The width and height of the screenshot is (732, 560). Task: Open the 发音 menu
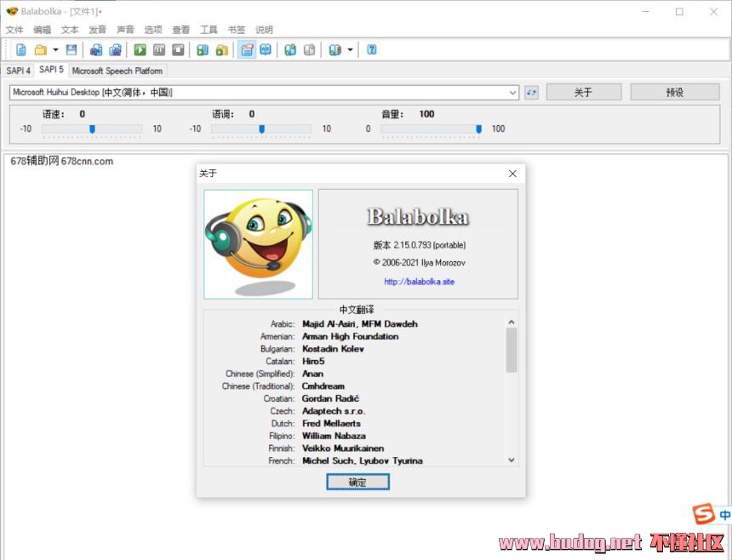point(98,30)
